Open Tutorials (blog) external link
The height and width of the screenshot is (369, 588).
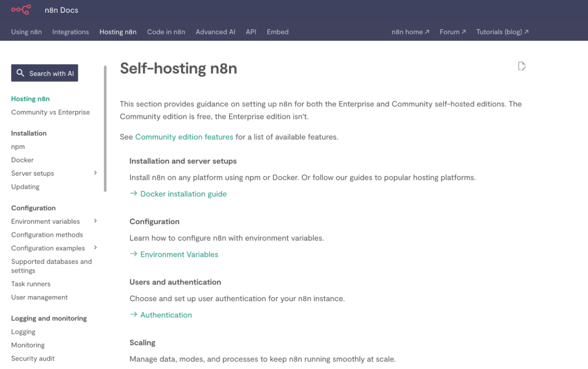click(502, 32)
